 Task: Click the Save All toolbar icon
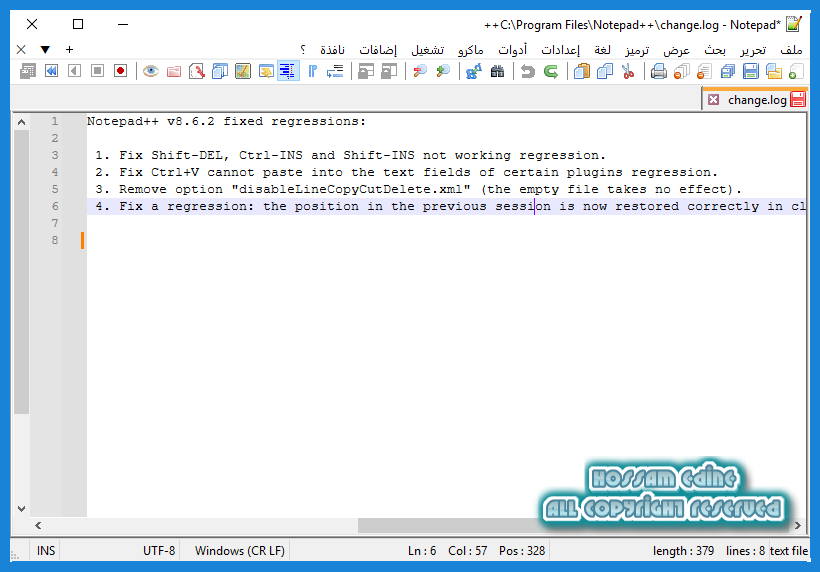tap(727, 71)
